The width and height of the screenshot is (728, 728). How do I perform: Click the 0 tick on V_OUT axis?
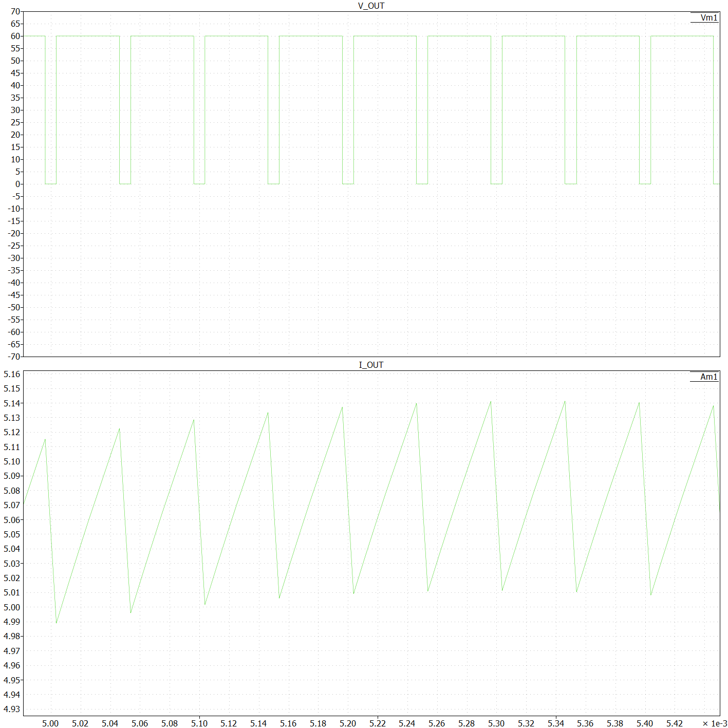pos(18,184)
